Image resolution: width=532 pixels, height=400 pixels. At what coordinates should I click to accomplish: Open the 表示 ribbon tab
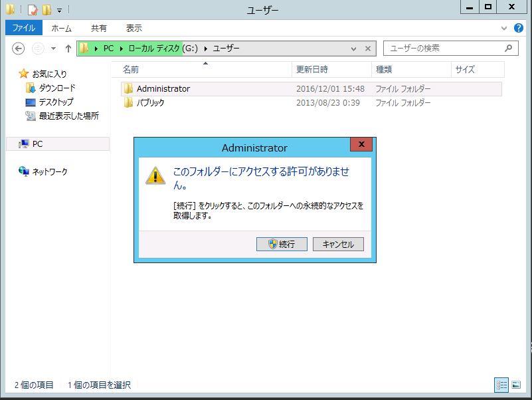(x=133, y=28)
